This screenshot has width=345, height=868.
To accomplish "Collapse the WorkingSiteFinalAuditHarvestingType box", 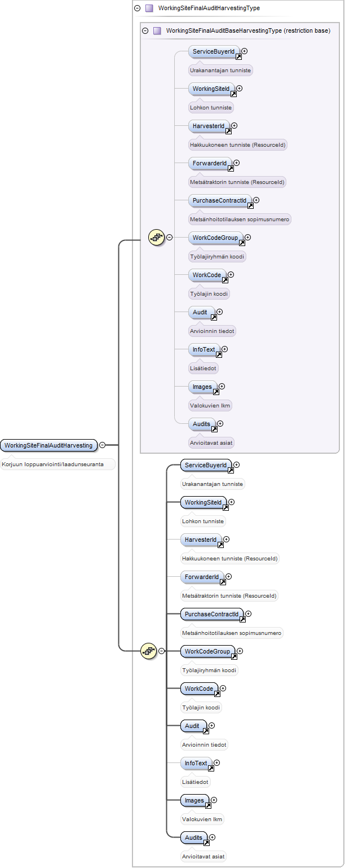I will point(137,8).
